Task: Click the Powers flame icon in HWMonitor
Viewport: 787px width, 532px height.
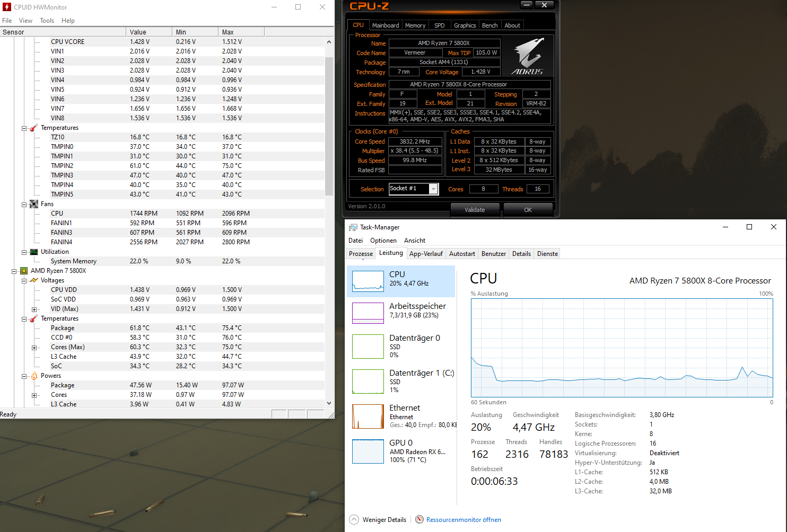Action: coord(34,376)
